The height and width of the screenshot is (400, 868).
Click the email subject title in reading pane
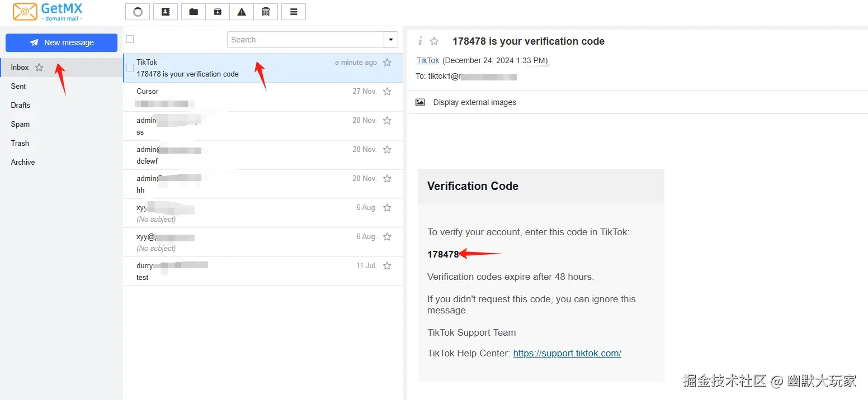pyautogui.click(x=529, y=41)
